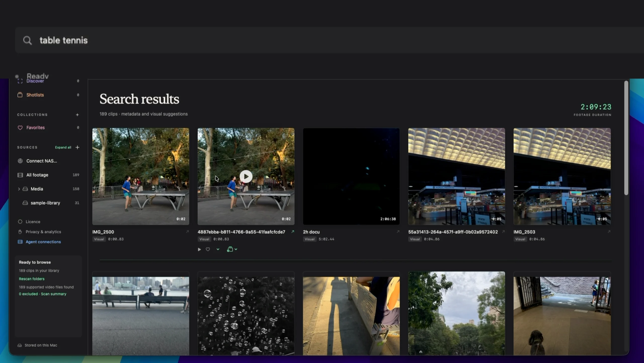The width and height of the screenshot is (644, 363).
Task: Click the Visual tag under IMG_2500
Action: pyautogui.click(x=99, y=239)
